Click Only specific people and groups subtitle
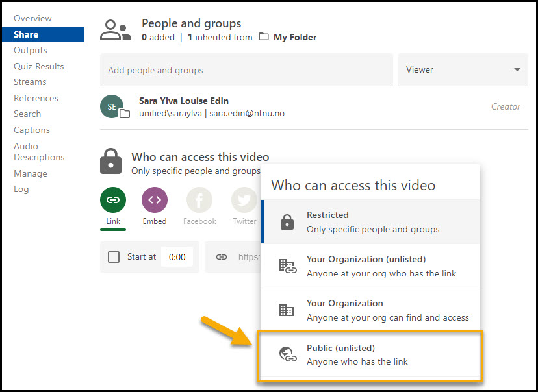The height and width of the screenshot is (392, 538). [196, 171]
